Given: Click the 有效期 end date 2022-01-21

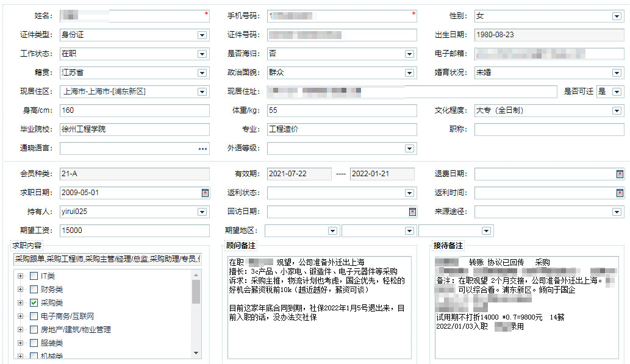Looking at the screenshot, I should [x=382, y=174].
